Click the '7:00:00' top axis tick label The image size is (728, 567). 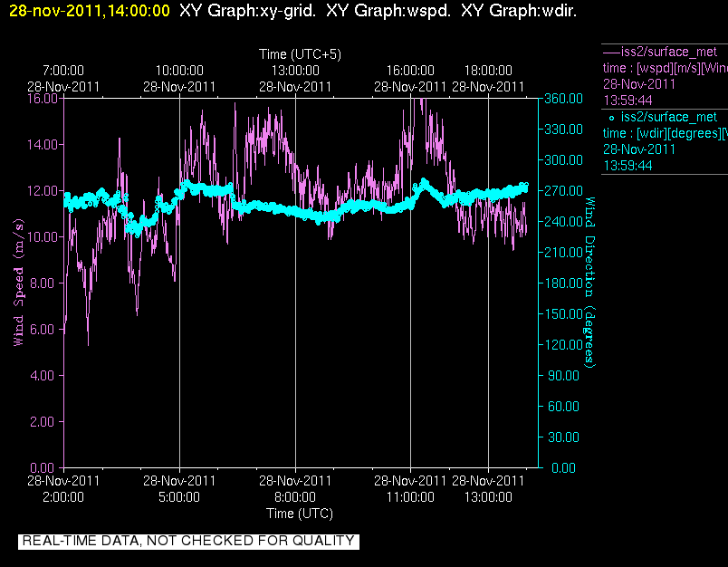click(63, 71)
